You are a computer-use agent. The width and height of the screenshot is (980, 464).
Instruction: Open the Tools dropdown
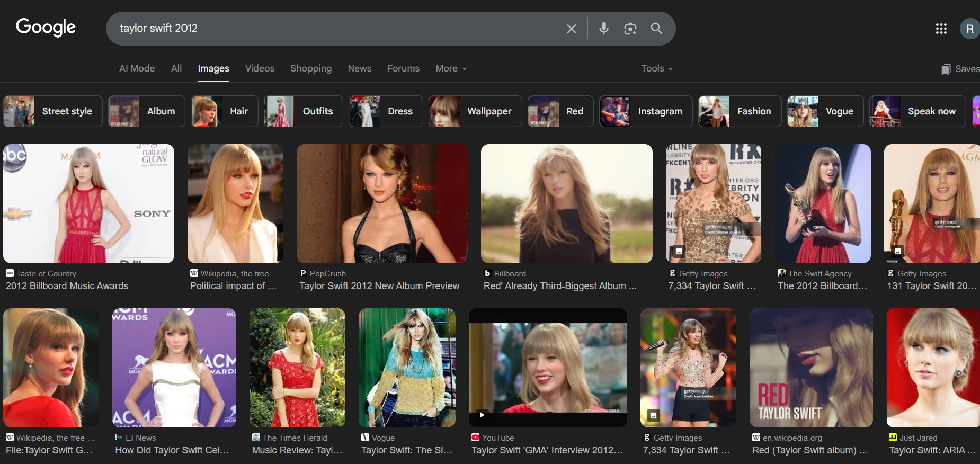click(656, 68)
